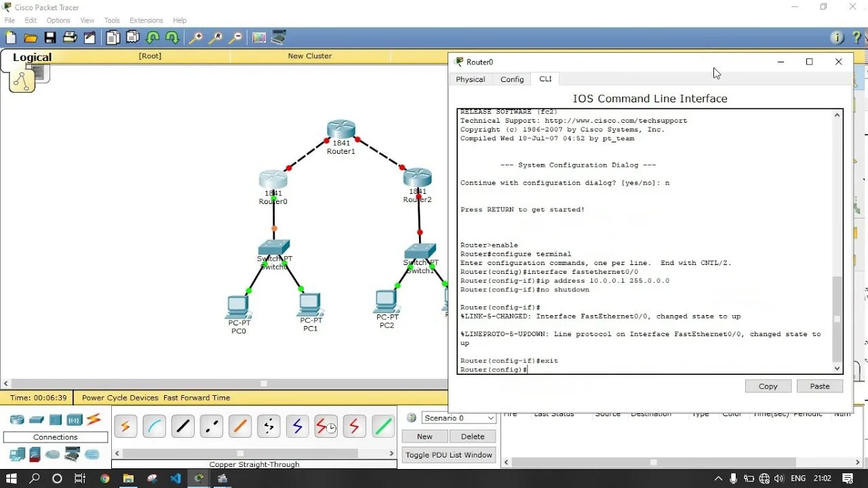Open the Drawing Palette icon
Viewport: 868px width, 488px height.
click(x=259, y=38)
